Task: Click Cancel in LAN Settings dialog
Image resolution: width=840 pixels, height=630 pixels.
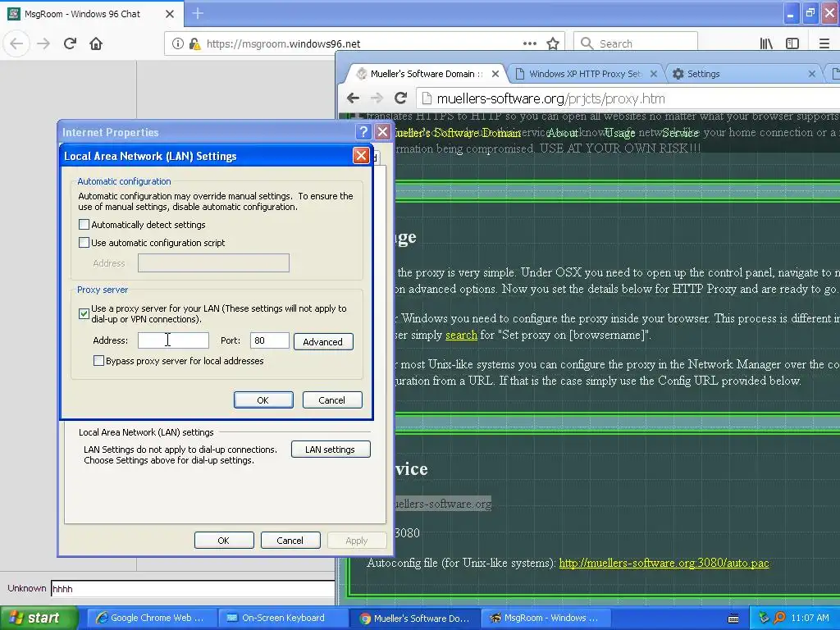Action: [x=332, y=400]
